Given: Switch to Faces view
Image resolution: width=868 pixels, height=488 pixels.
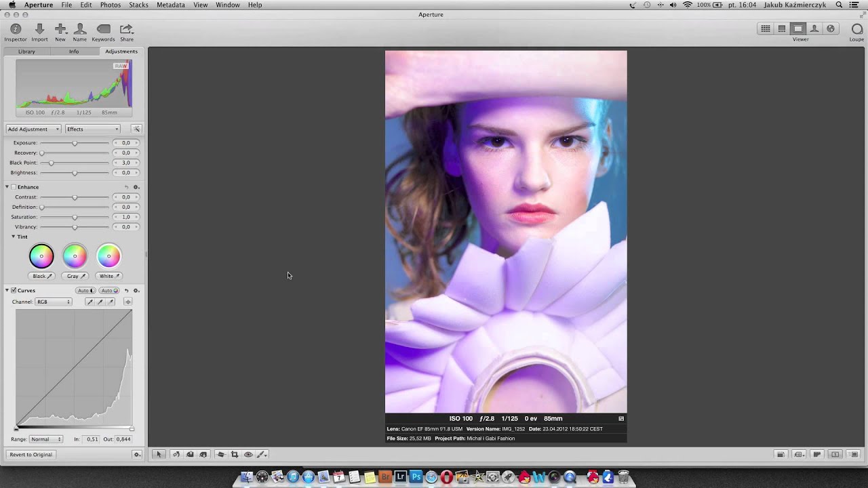Looking at the screenshot, I should tap(814, 28).
